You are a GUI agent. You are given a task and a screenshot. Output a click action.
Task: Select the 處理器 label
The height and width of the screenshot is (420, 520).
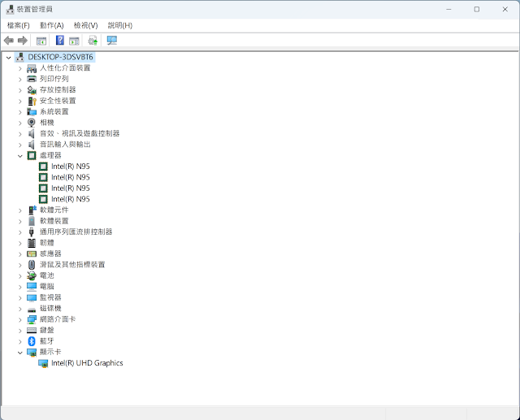(x=50, y=155)
